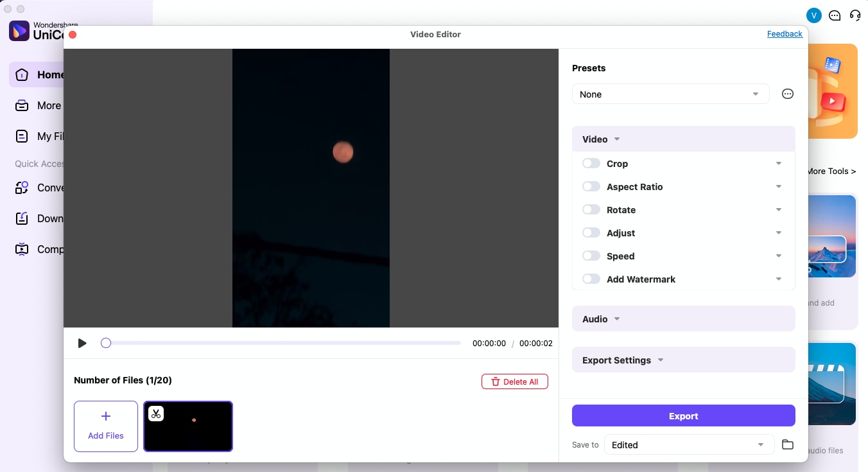Viewport: 868px width, 472px height.
Task: Open the chat message icon
Action: point(835,15)
